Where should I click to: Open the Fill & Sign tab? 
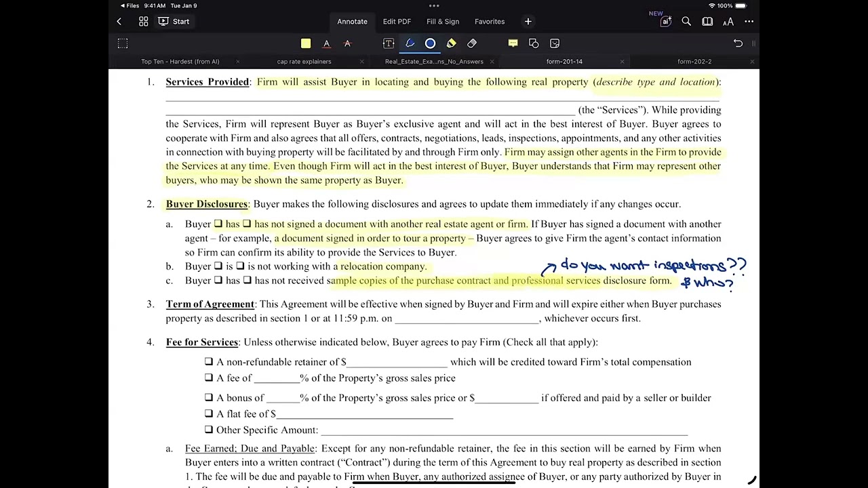tap(443, 22)
